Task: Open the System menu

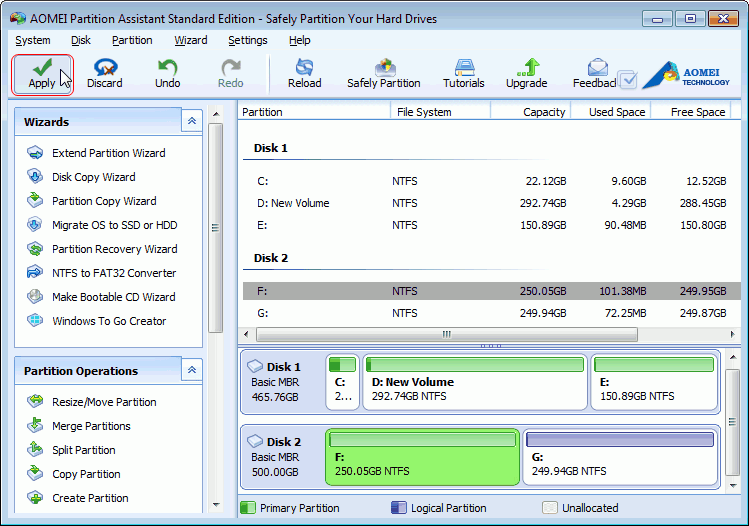Action: 33,40
